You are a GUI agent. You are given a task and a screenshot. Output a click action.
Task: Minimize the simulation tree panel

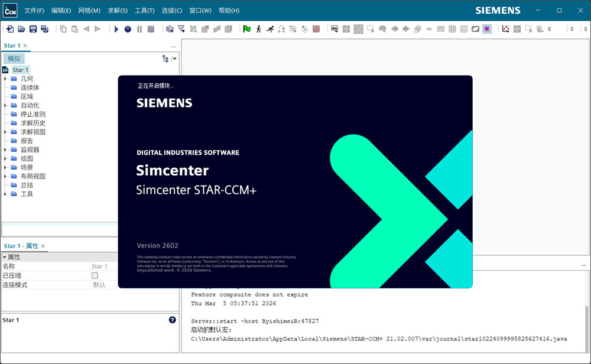pos(174,46)
